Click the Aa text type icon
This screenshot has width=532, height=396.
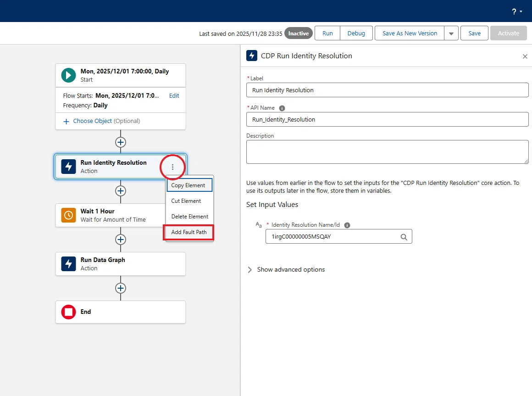(x=259, y=225)
